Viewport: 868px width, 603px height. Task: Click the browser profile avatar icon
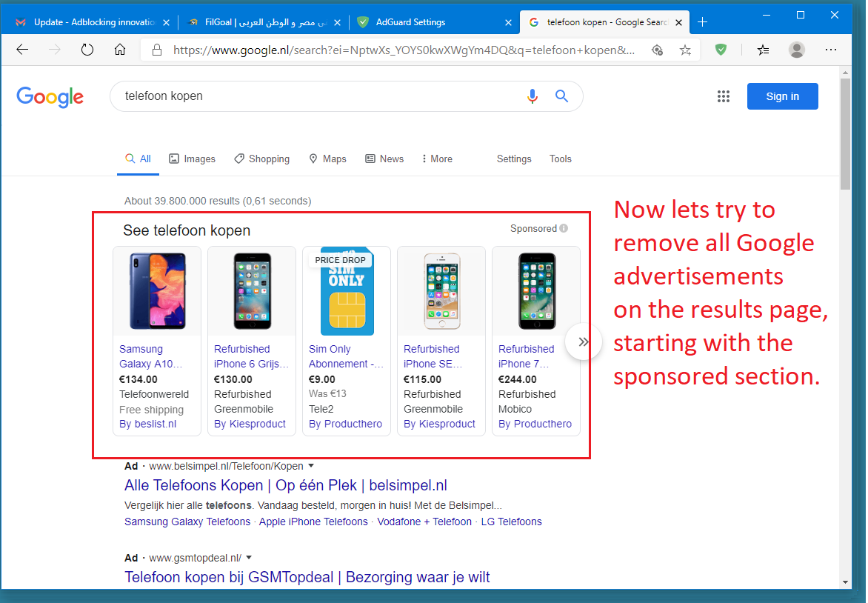click(x=797, y=50)
